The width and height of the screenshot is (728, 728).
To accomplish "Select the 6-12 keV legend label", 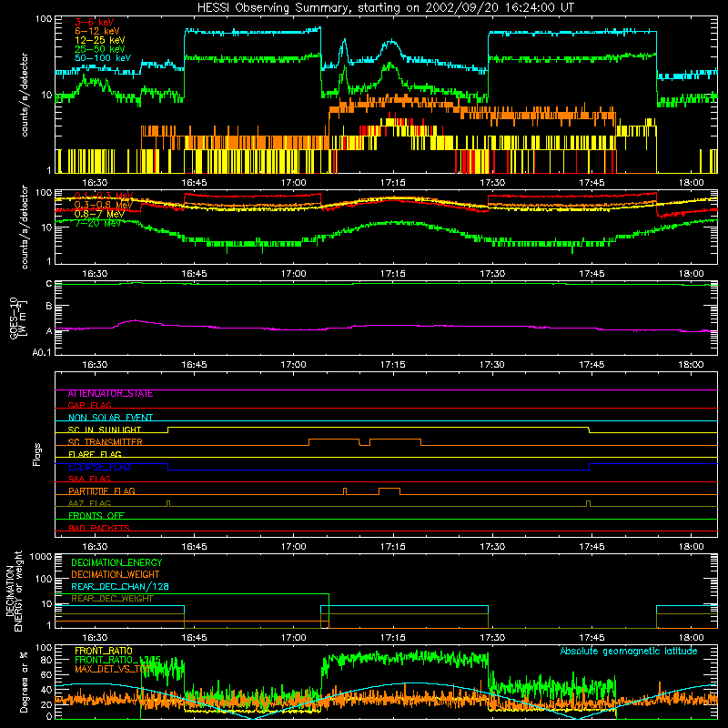I will coord(97,31).
